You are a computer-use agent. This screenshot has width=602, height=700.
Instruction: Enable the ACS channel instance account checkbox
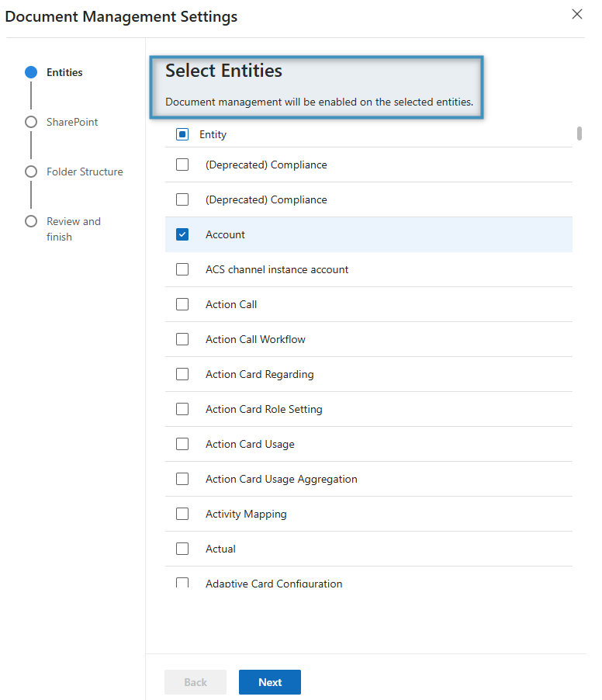click(182, 269)
